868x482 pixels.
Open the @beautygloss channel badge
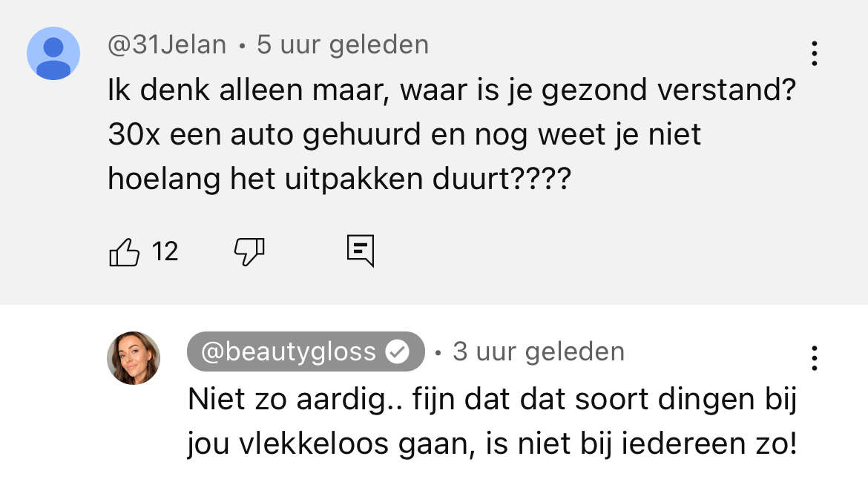pyautogui.click(x=306, y=351)
